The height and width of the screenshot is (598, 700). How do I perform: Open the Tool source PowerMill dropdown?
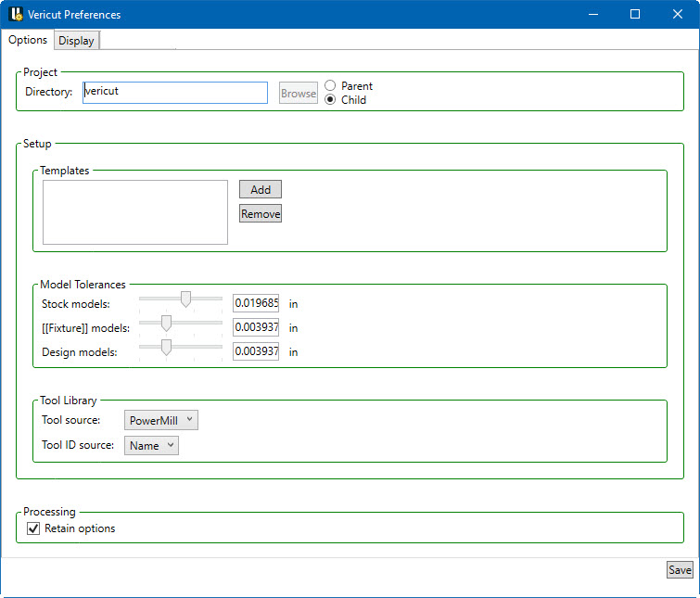[161, 420]
